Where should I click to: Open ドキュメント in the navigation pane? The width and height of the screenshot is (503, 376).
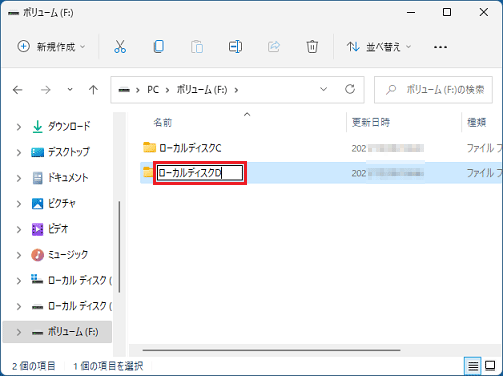(68, 178)
